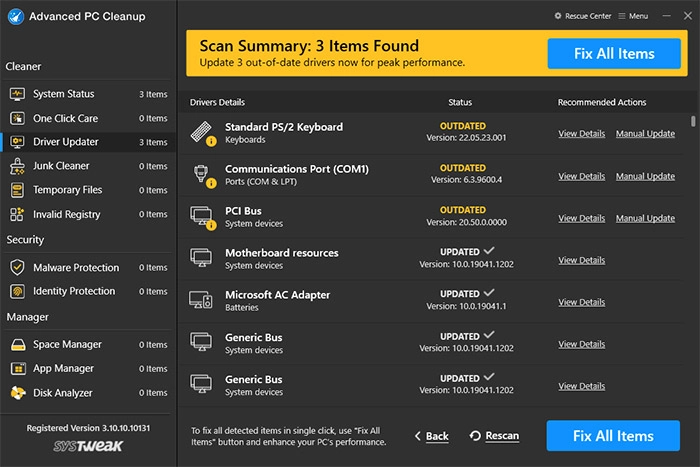The height and width of the screenshot is (467, 700).
Task: Click Version: 20.50.0.0000 text
Action: click(466, 222)
